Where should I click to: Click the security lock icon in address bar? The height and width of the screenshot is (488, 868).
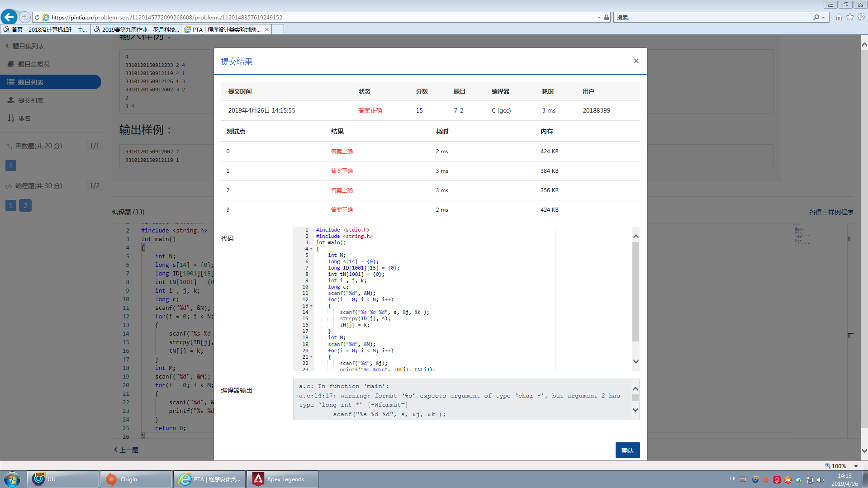(x=607, y=17)
